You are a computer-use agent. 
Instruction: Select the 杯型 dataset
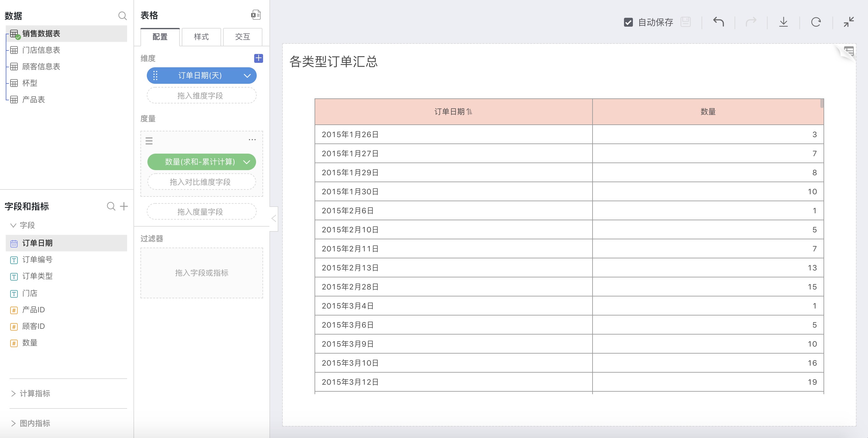click(66, 83)
